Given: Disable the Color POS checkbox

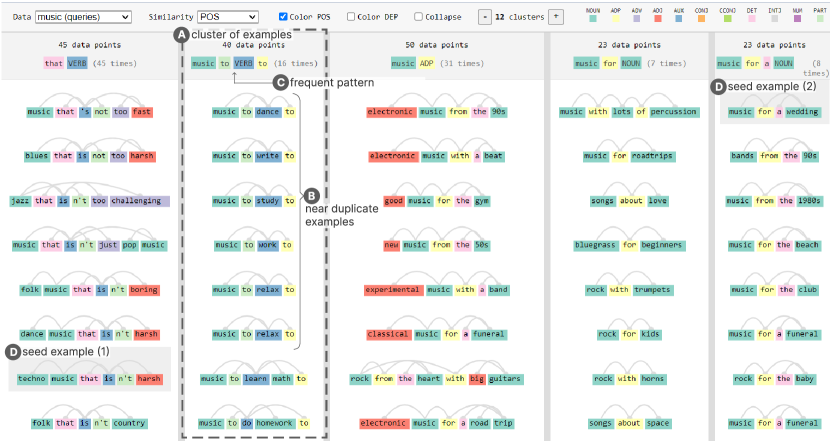Looking at the screenshot, I should tap(283, 17).
